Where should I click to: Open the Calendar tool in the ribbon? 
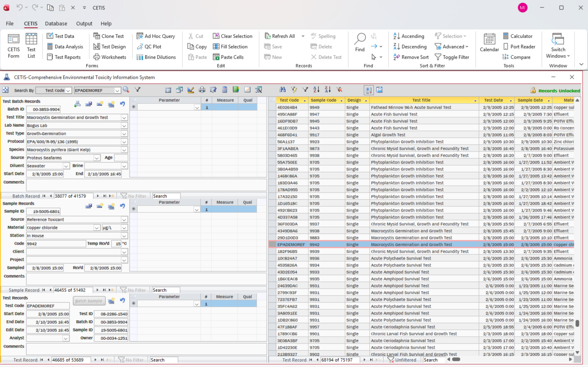(x=489, y=43)
